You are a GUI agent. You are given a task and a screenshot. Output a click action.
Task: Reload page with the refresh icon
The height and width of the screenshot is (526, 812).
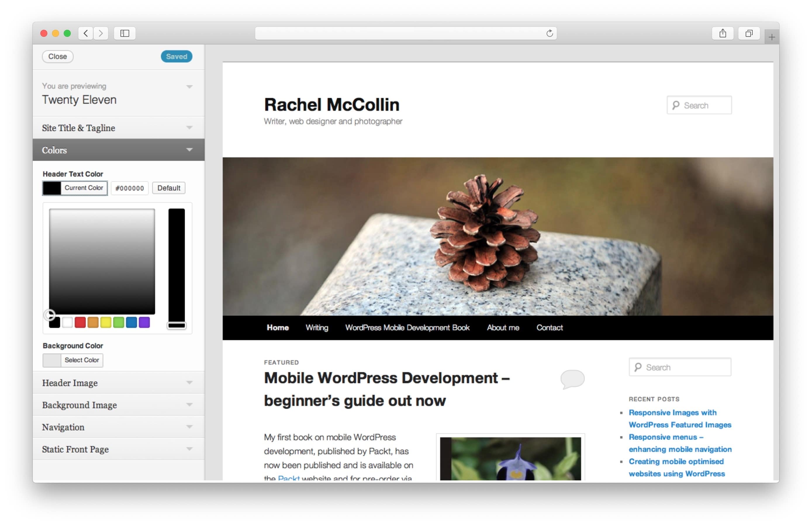coord(549,33)
